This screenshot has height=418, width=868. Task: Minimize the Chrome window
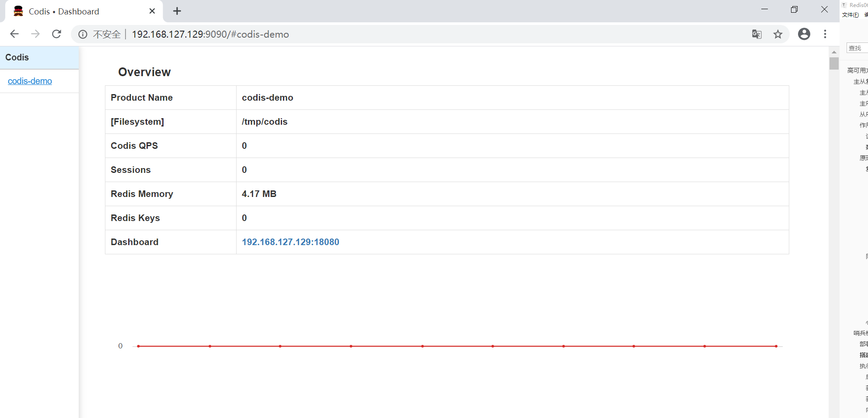pos(764,10)
